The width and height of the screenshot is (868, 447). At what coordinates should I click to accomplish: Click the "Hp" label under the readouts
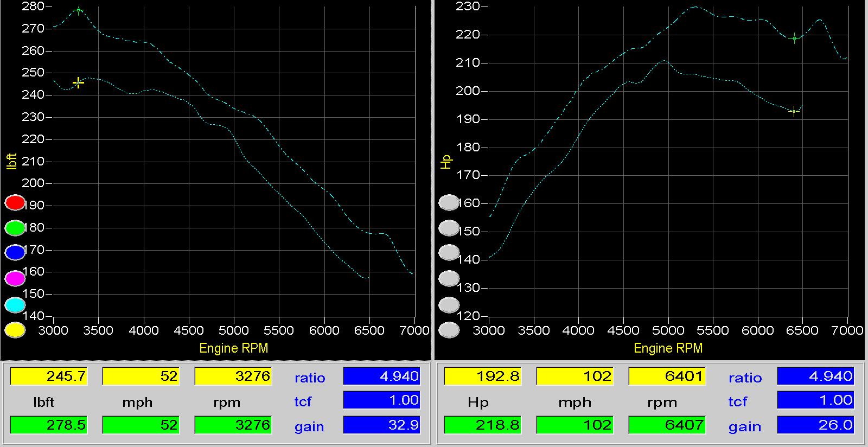pos(478,402)
